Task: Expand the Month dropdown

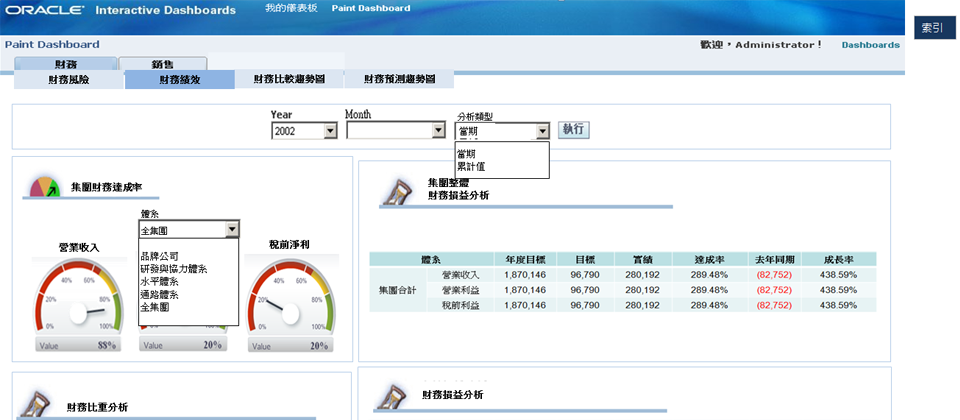Action: coord(395,131)
